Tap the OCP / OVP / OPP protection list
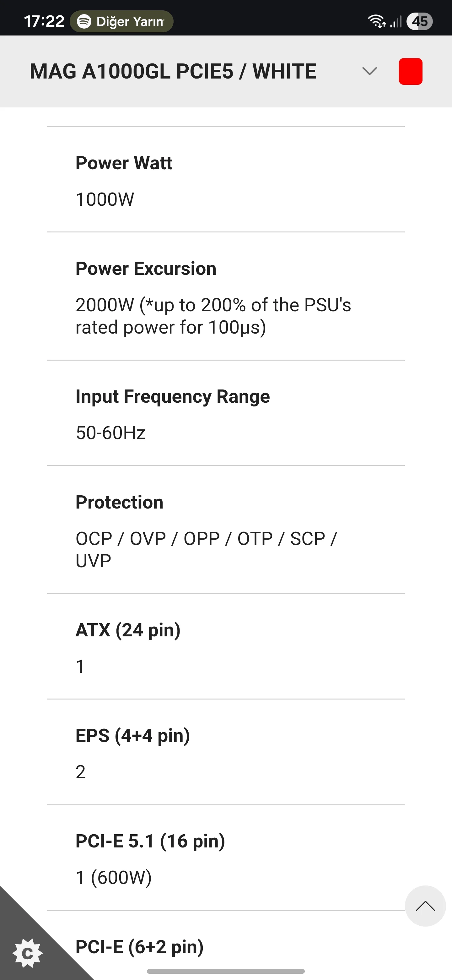Viewport: 452px width, 980px height. click(x=207, y=549)
